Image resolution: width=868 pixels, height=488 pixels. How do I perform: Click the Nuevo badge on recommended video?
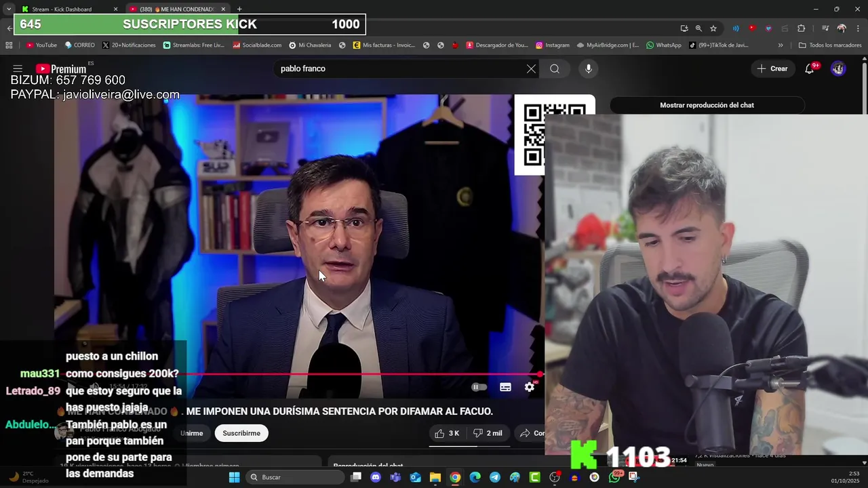(x=705, y=464)
